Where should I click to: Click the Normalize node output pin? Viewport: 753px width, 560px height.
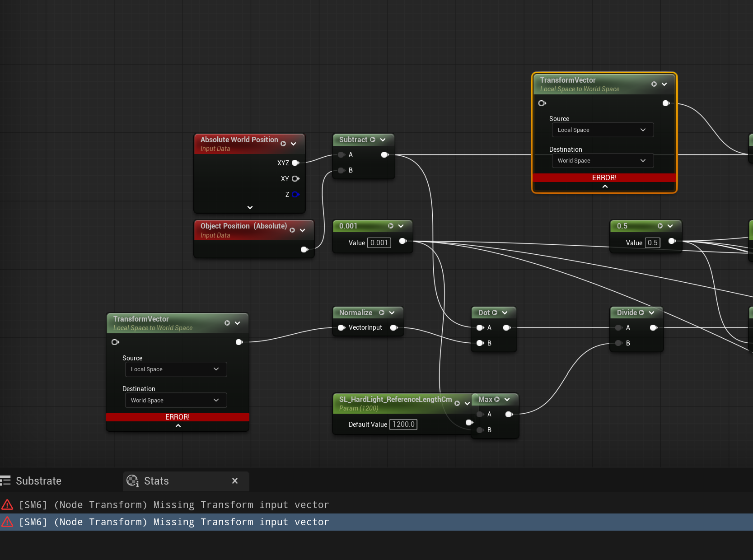pyautogui.click(x=394, y=327)
